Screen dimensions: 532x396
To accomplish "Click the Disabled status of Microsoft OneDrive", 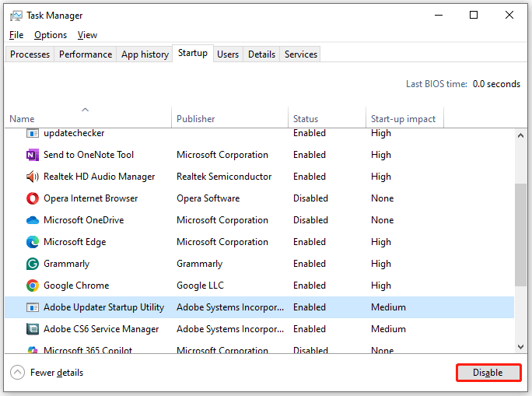I will click(310, 220).
